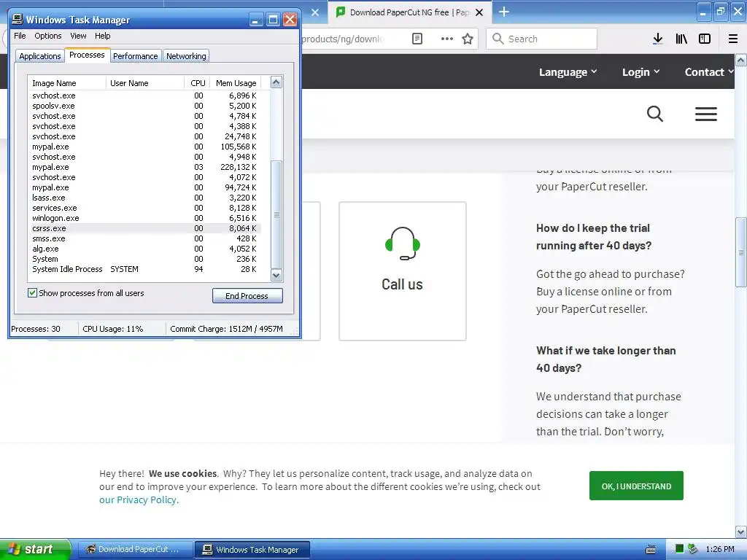Toggle the browser sidebar icon
Screen dimensions: 747x560
point(705,39)
